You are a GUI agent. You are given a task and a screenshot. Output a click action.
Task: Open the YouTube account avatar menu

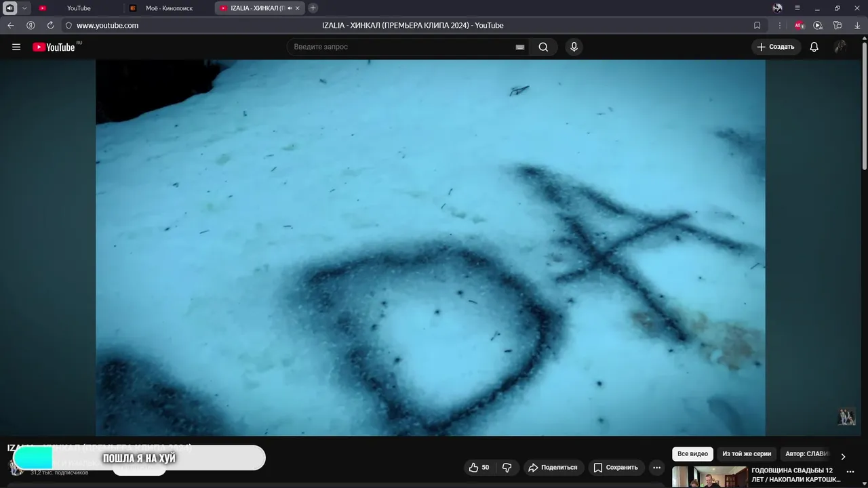(840, 47)
